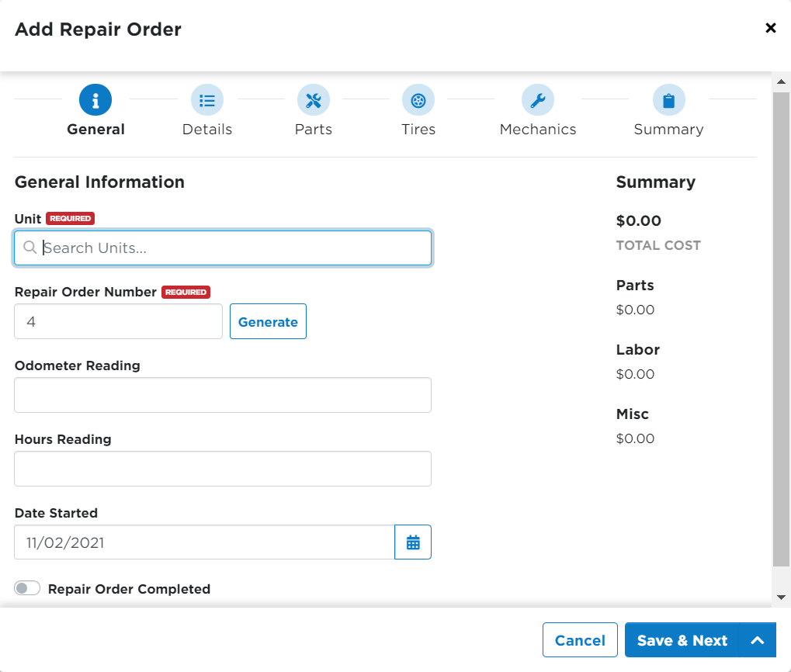Click the Mechanics step label
Image resolution: width=791 pixels, height=672 pixels.
click(538, 130)
